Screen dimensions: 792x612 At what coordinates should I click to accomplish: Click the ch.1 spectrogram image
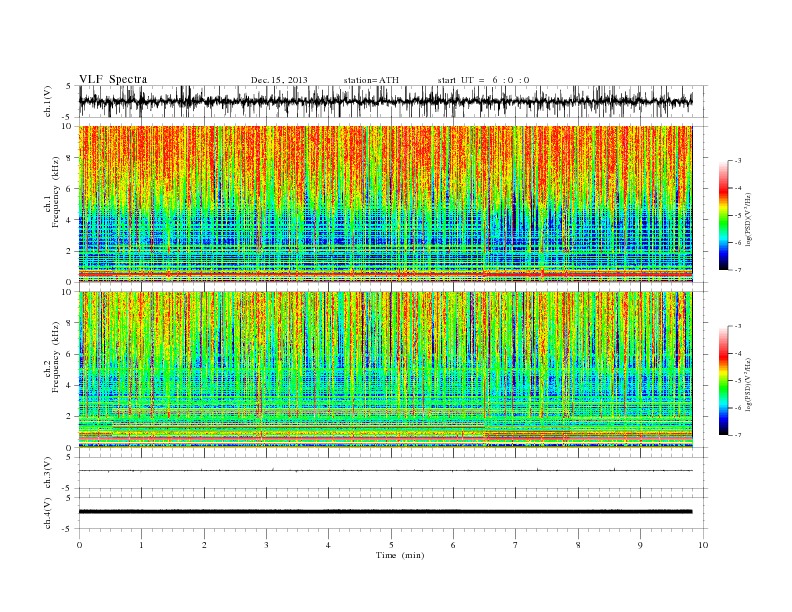pos(385,204)
